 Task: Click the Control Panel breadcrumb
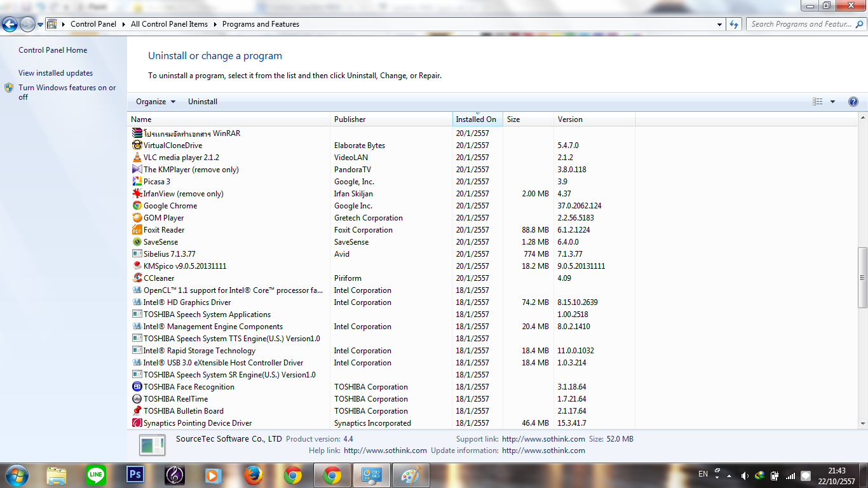tap(93, 24)
